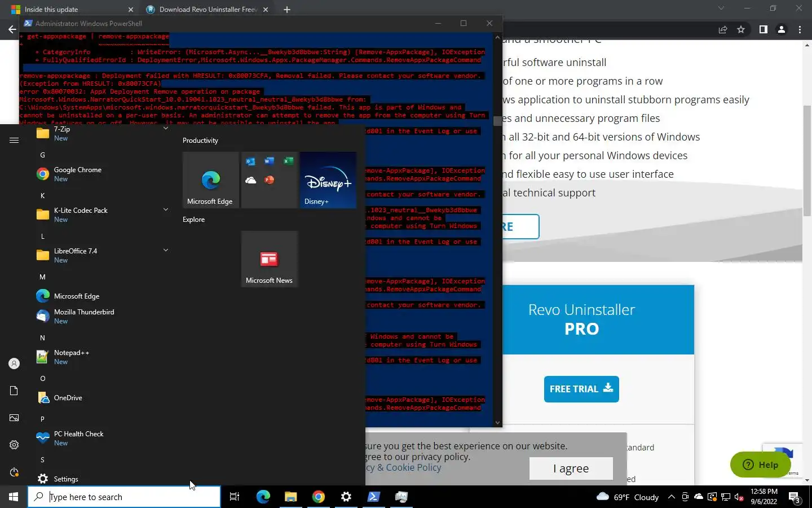The height and width of the screenshot is (508, 812).
Task: Go back using Chrome's back arrow
Action: coord(12,29)
